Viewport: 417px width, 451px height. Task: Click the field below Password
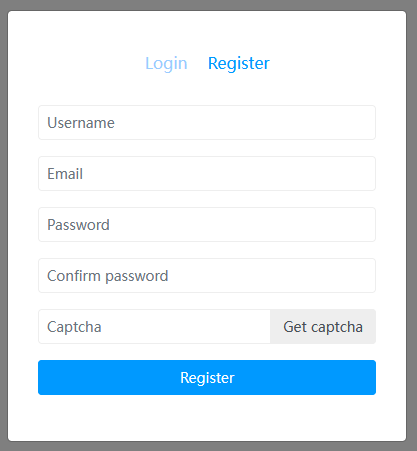pos(207,276)
